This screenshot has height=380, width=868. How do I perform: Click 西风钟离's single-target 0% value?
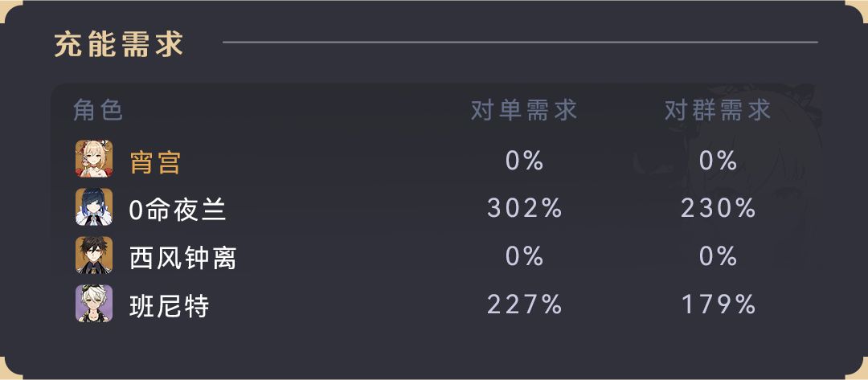tap(525, 257)
